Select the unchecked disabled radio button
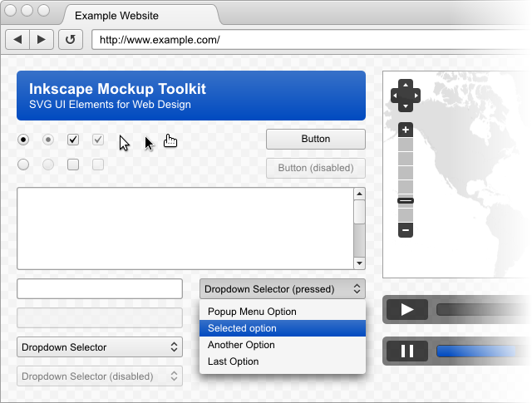Image resolution: width=532 pixels, height=403 pixels. (48, 165)
